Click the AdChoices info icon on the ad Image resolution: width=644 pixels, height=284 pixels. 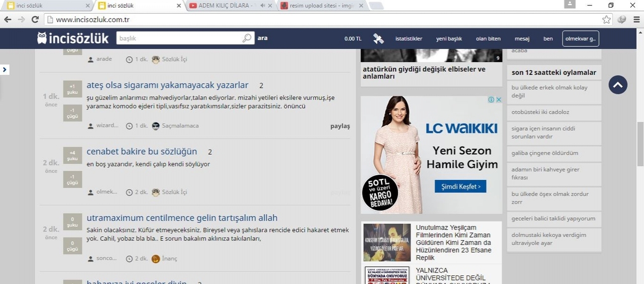click(x=491, y=100)
